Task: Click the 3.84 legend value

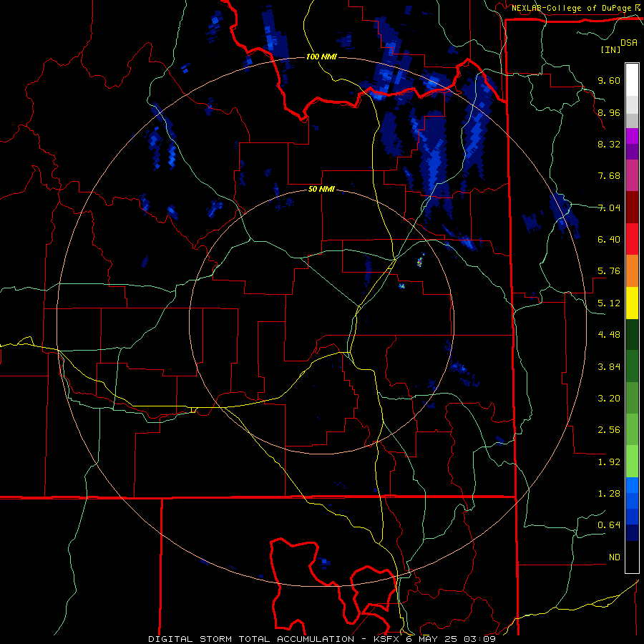Action: point(609,367)
